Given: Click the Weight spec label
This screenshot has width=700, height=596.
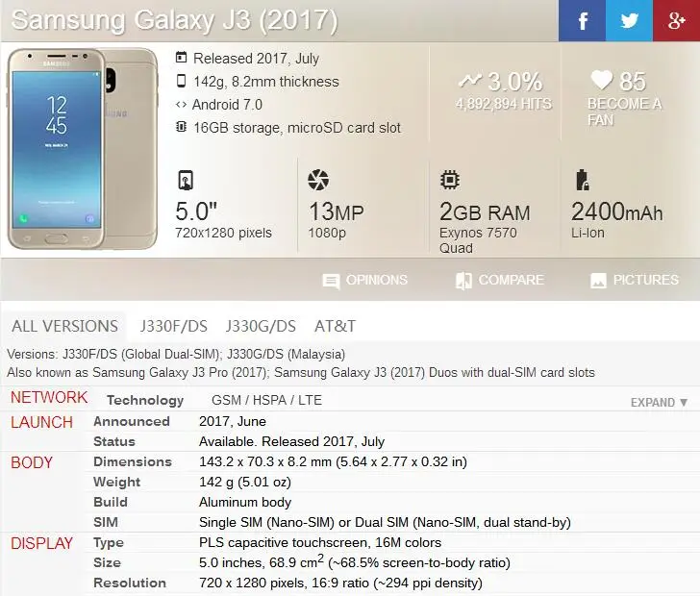Looking at the screenshot, I should tap(117, 483).
